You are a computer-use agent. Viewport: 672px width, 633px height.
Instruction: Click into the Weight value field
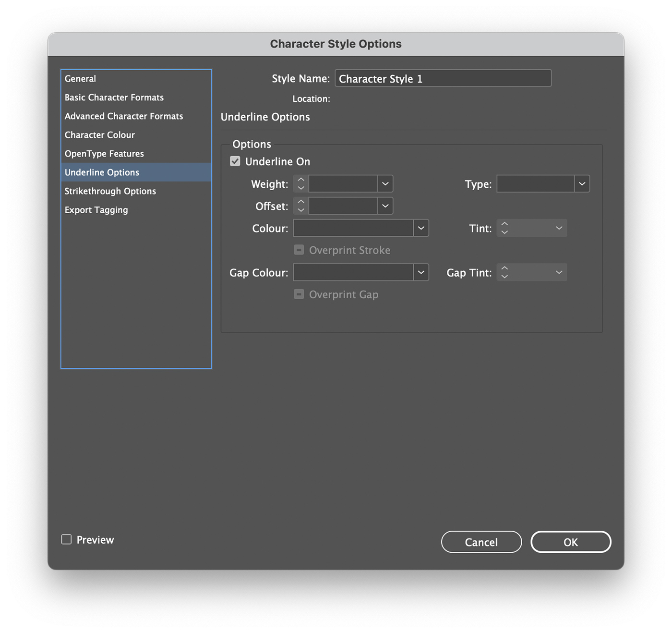[x=343, y=183]
